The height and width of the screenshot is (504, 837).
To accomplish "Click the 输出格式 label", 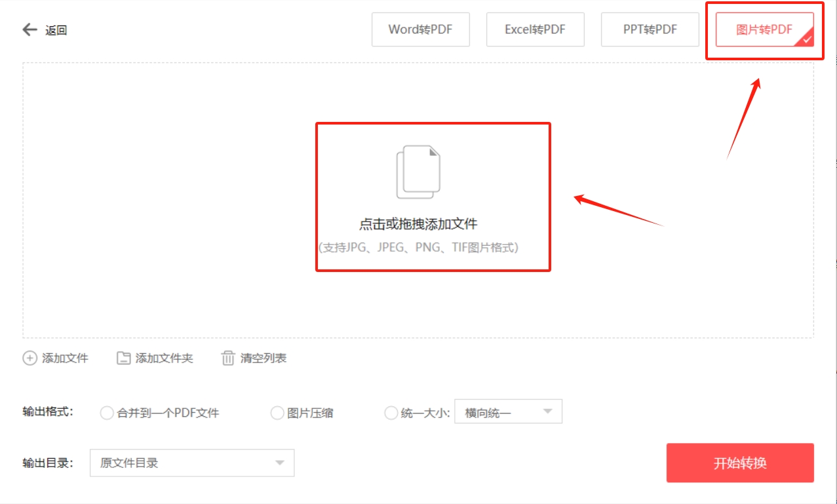I will (48, 412).
